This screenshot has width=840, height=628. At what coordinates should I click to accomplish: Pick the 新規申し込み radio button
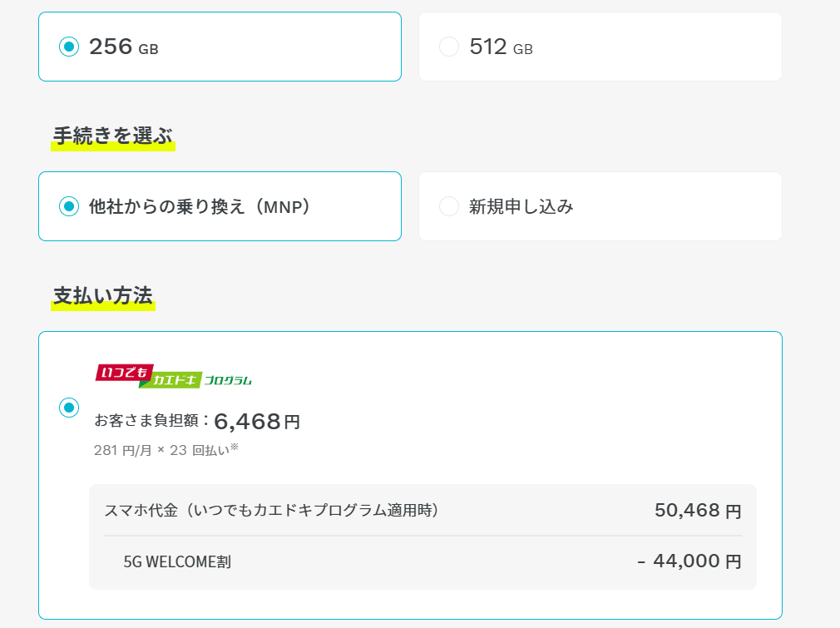(x=449, y=206)
